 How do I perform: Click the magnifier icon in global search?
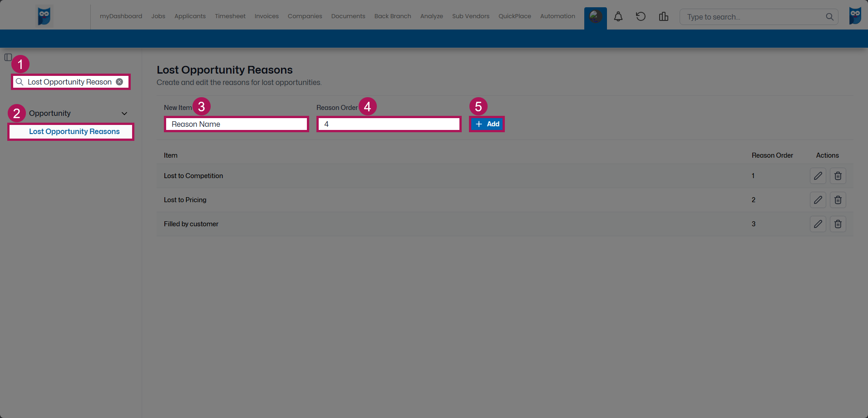click(829, 17)
